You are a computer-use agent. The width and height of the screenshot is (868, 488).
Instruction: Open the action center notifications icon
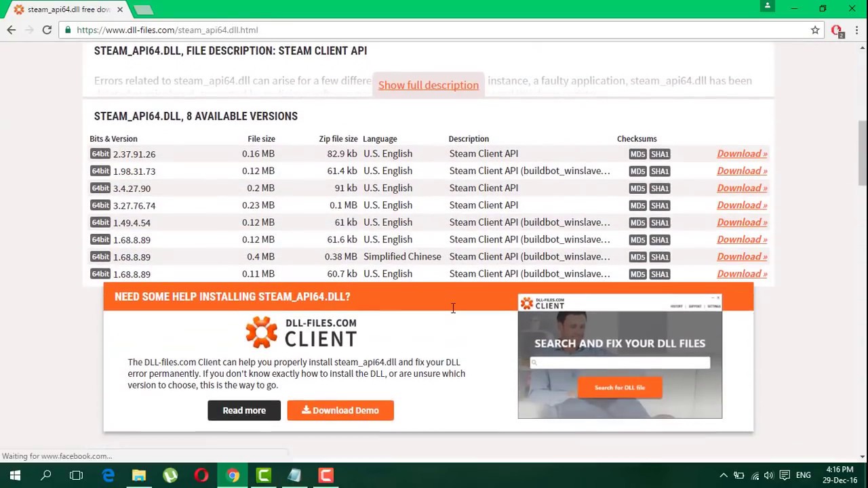[x=785, y=475]
